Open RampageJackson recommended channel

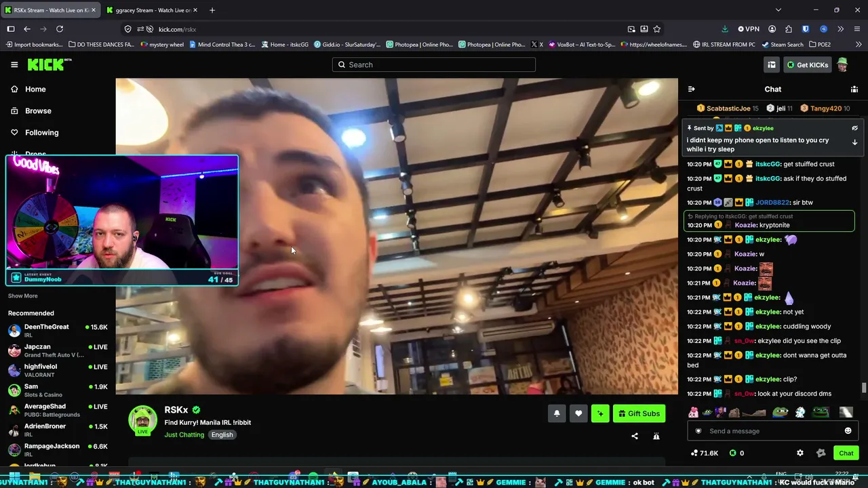click(58, 450)
